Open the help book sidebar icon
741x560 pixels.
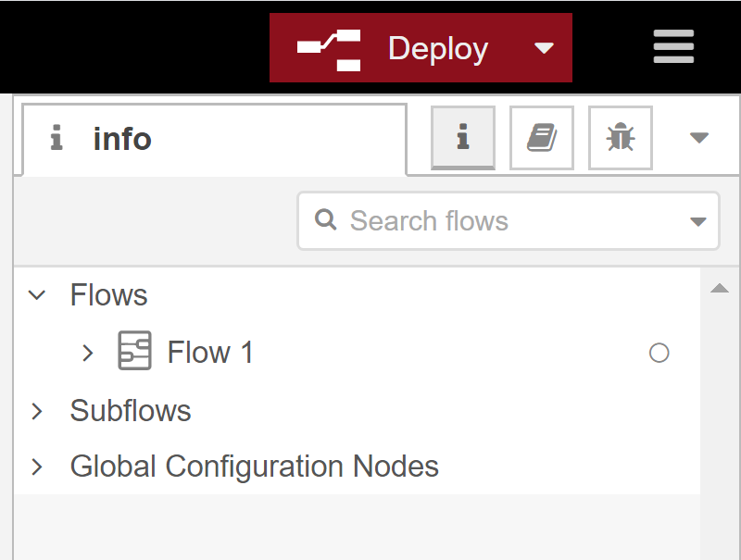pos(542,137)
